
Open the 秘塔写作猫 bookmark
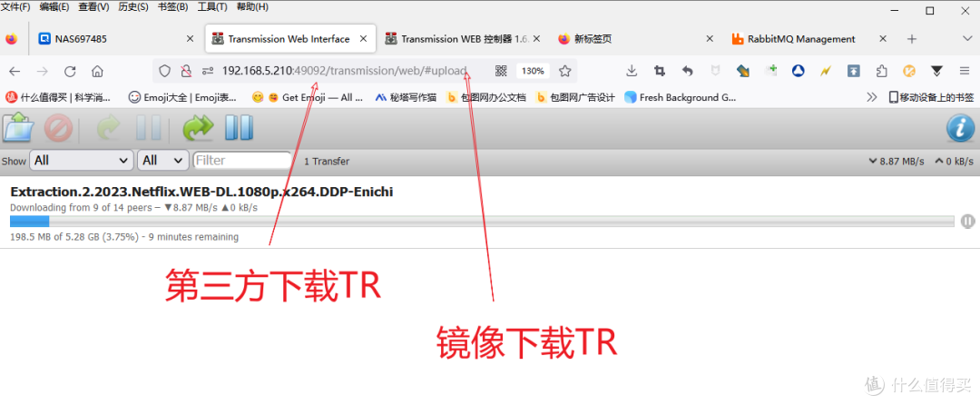point(406,97)
